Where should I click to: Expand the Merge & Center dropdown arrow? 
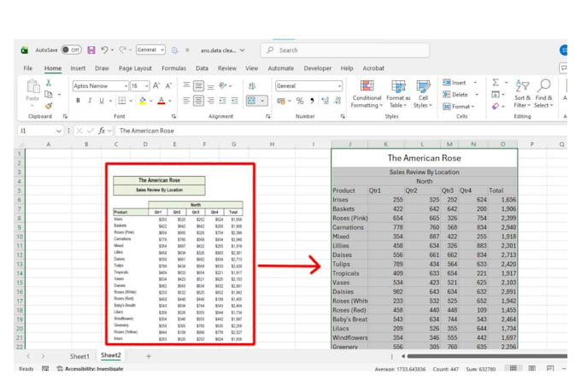point(262,101)
